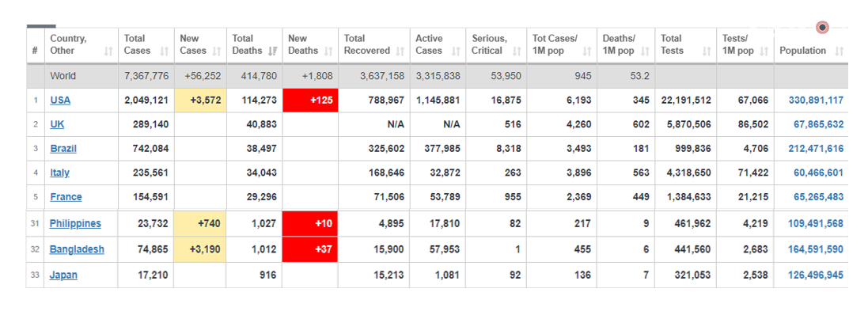Click the Tot Cases/1M pop column header
868x315 pixels.
pyautogui.click(x=562, y=45)
